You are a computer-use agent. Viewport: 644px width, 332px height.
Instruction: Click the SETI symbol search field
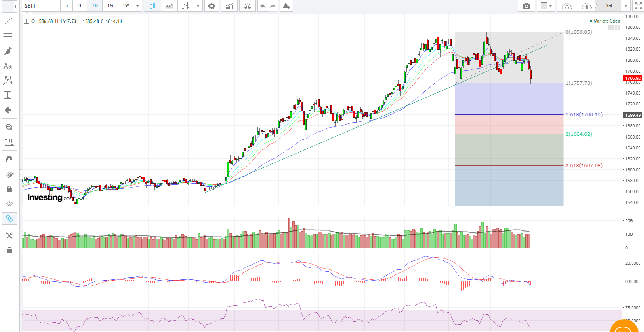click(41, 6)
